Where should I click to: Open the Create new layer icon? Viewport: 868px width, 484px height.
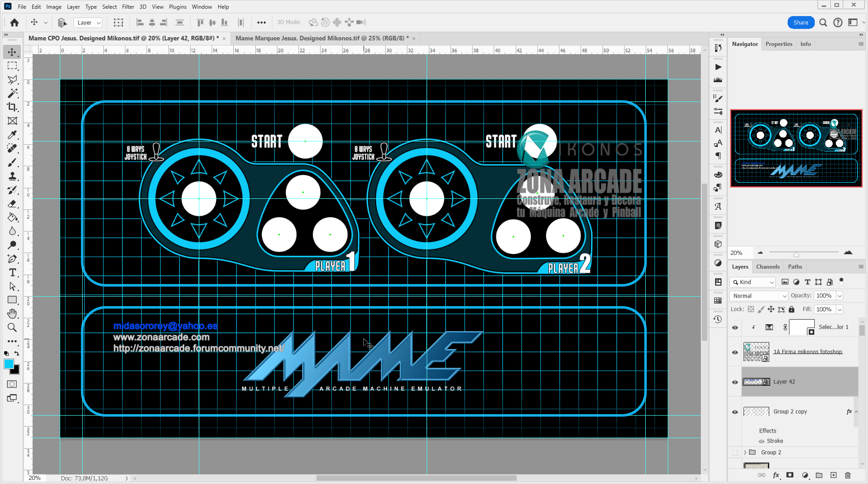click(834, 475)
